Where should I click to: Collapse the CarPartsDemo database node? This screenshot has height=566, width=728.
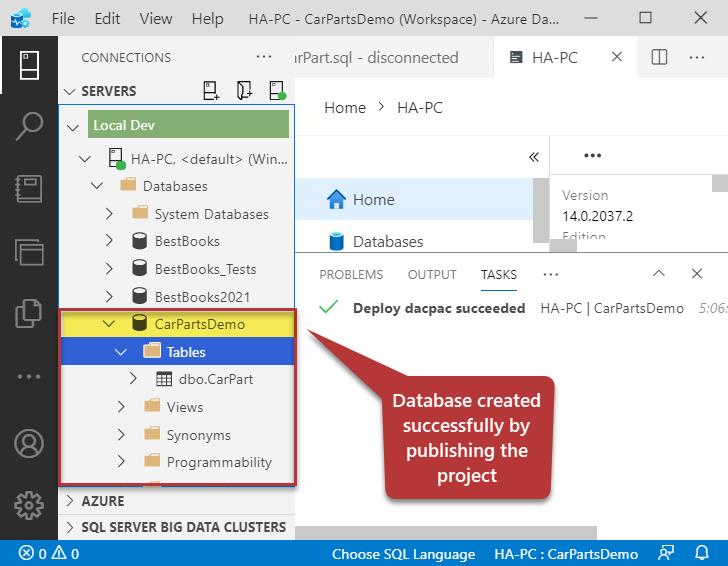[x=109, y=324]
